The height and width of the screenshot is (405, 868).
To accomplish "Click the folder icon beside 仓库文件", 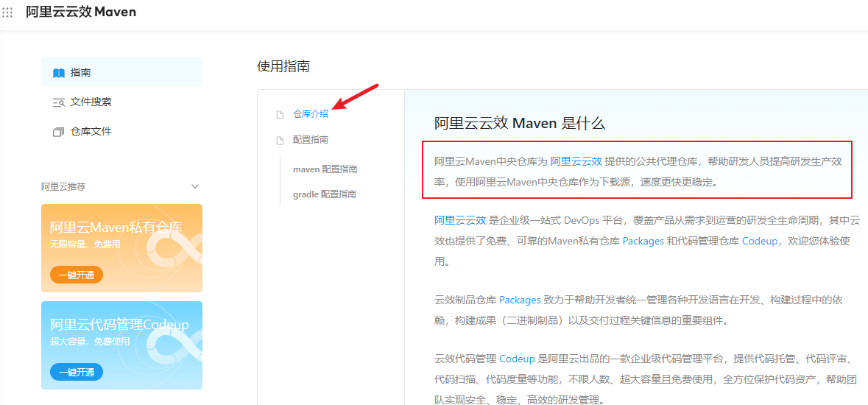I will point(59,132).
